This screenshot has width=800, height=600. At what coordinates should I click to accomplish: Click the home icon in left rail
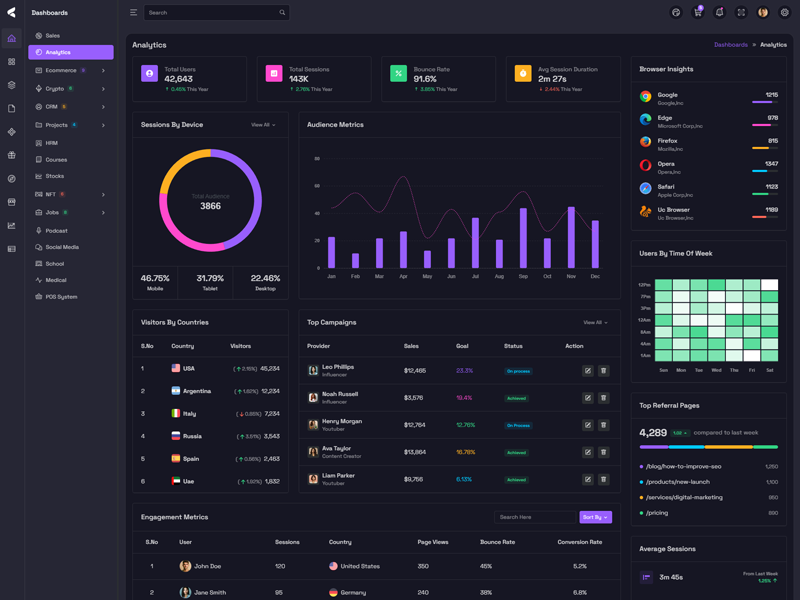[x=12, y=38]
